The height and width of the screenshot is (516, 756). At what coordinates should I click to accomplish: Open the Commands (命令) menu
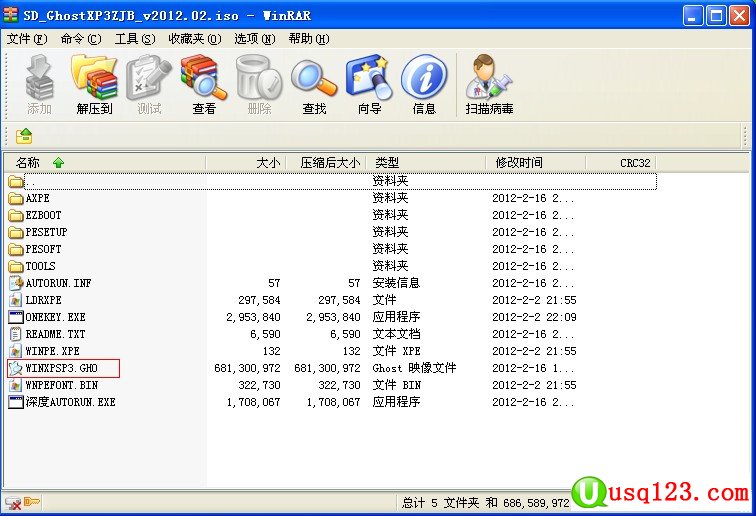pos(81,39)
